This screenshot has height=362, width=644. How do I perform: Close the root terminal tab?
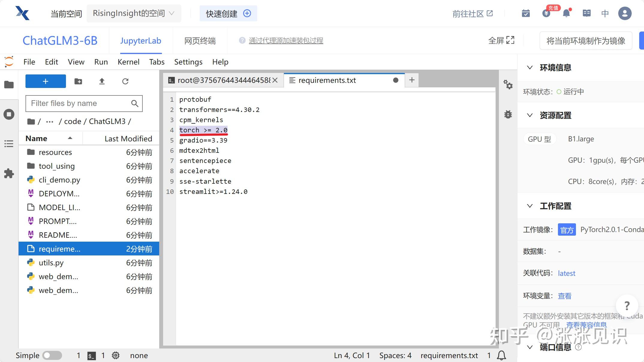coord(275,80)
